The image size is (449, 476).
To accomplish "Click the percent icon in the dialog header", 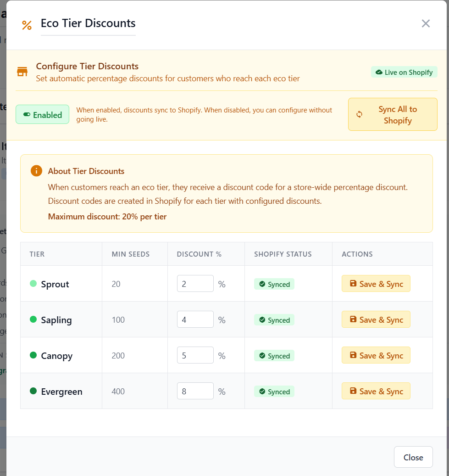I will [x=27, y=25].
